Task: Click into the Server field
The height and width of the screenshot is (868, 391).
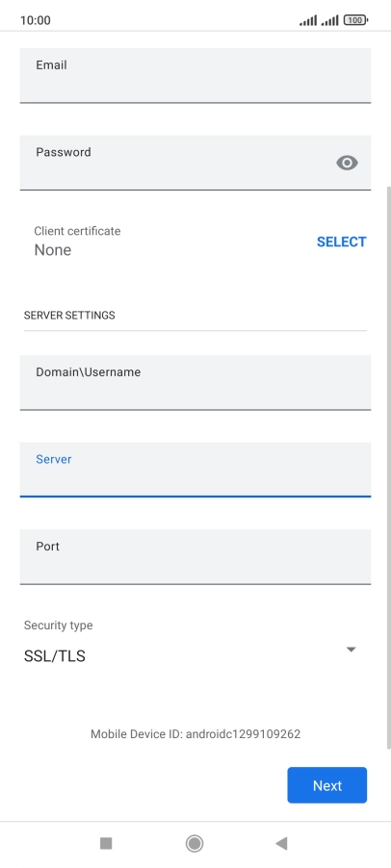Action: pos(195,470)
